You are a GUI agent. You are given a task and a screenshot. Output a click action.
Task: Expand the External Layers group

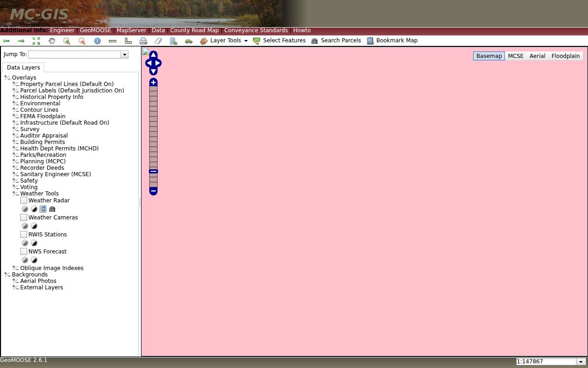click(x=16, y=287)
